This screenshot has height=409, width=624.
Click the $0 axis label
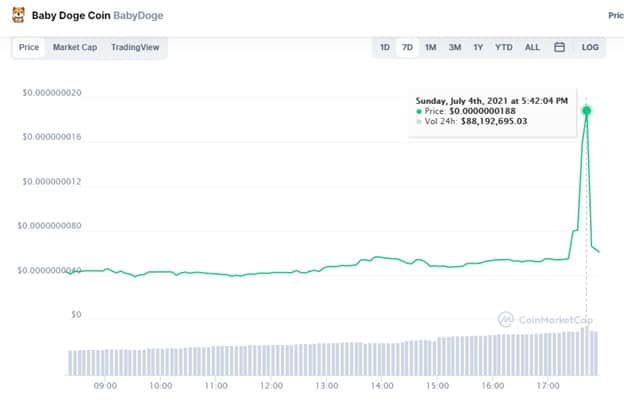coord(76,314)
